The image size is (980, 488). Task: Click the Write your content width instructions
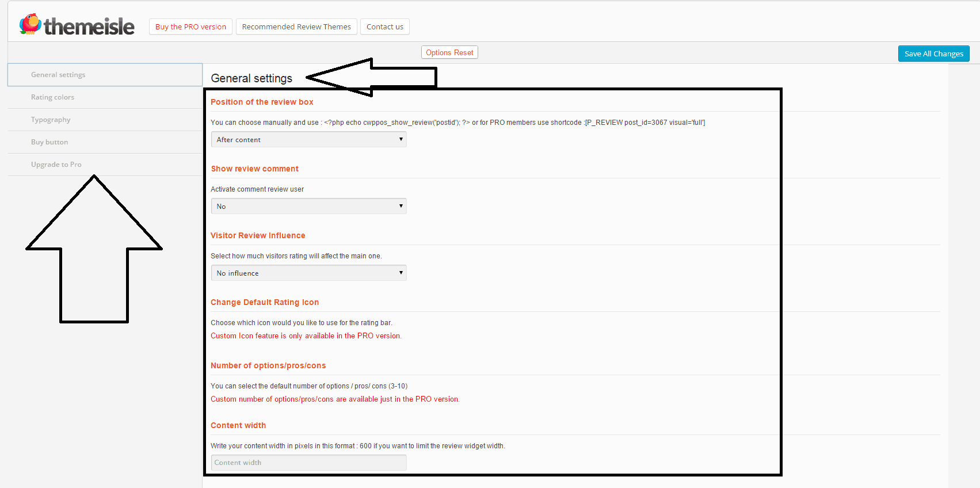[357, 446]
